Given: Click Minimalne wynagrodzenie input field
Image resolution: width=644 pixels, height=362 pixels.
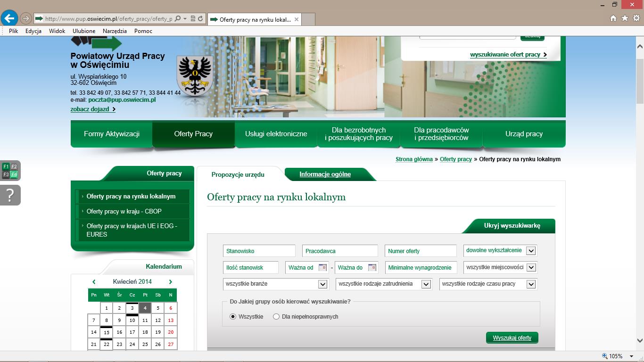Looking at the screenshot, I should point(421,267).
